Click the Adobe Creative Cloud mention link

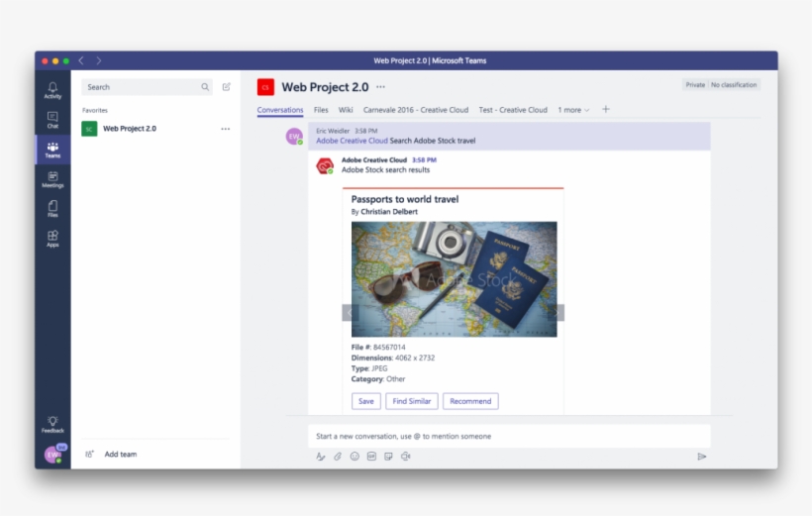(x=352, y=141)
